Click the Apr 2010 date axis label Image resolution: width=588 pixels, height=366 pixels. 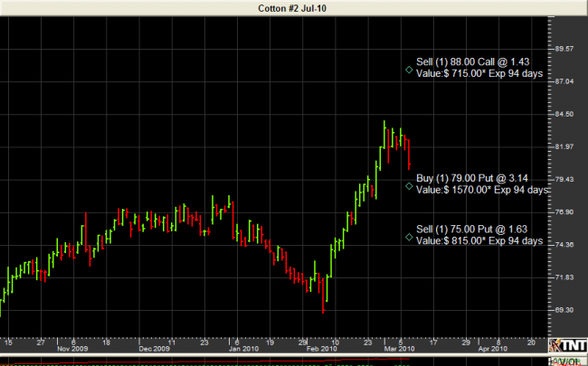492,349
